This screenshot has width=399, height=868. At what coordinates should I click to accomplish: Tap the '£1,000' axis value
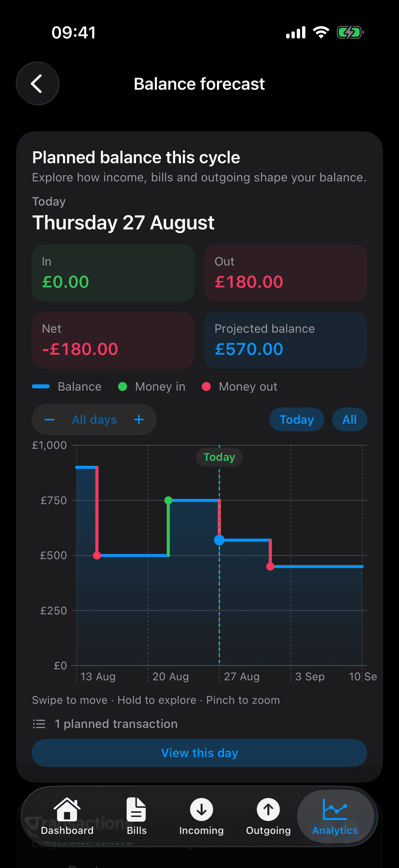(x=50, y=446)
